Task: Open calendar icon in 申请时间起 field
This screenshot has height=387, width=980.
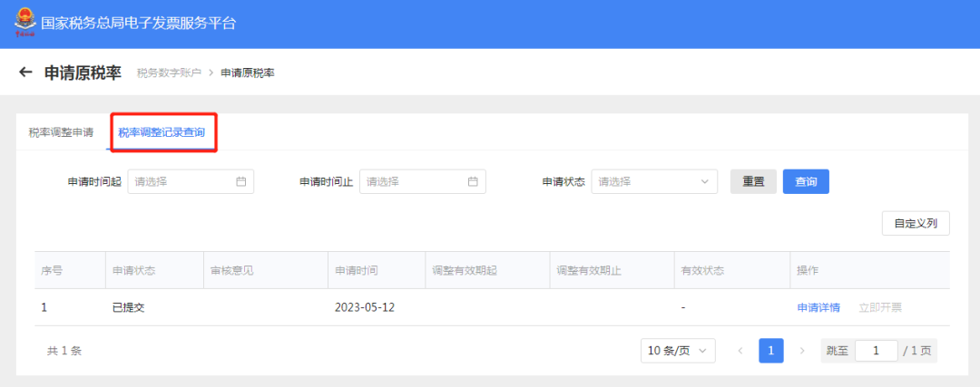Action: 241,181
